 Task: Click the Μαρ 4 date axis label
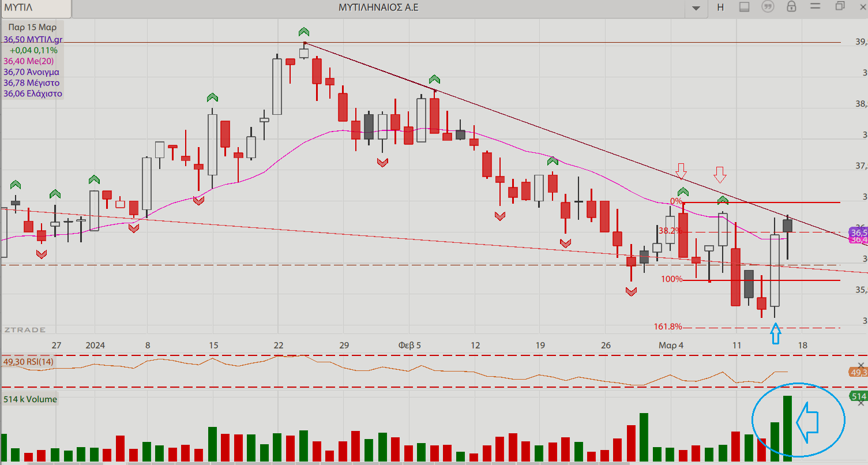[671, 345]
